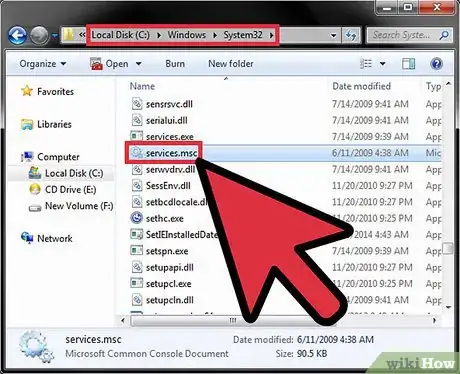This screenshot has width=460, height=374.
Task: Click the Computer icon in navigation pane
Action: tap(27, 156)
